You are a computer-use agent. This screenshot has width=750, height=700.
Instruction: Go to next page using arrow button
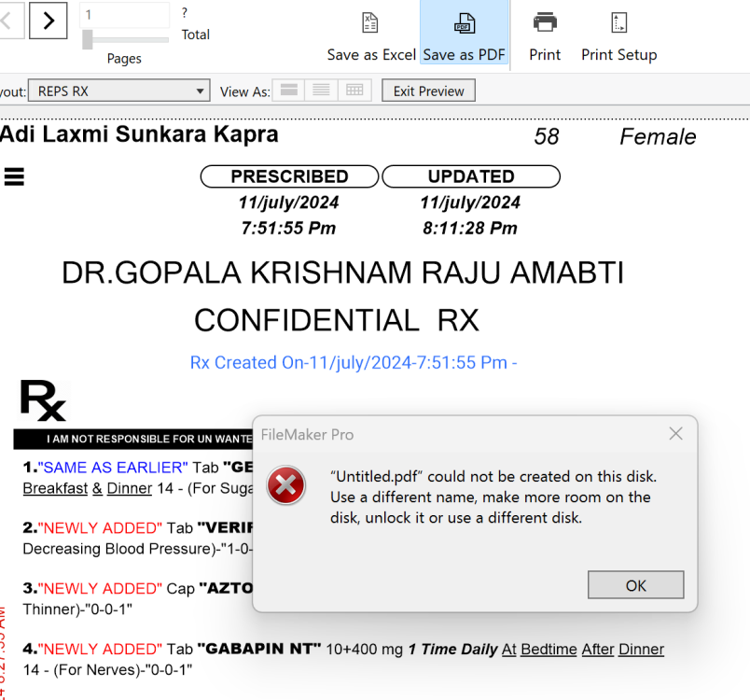(49, 20)
